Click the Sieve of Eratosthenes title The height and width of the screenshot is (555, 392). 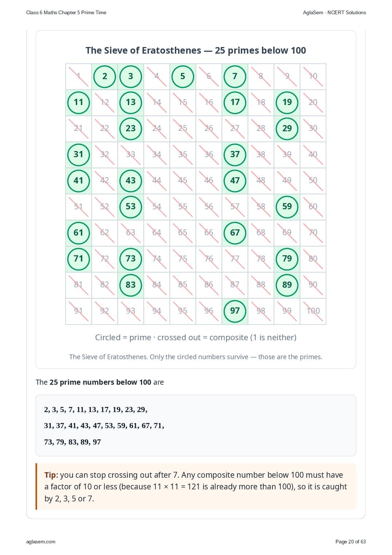click(x=196, y=50)
